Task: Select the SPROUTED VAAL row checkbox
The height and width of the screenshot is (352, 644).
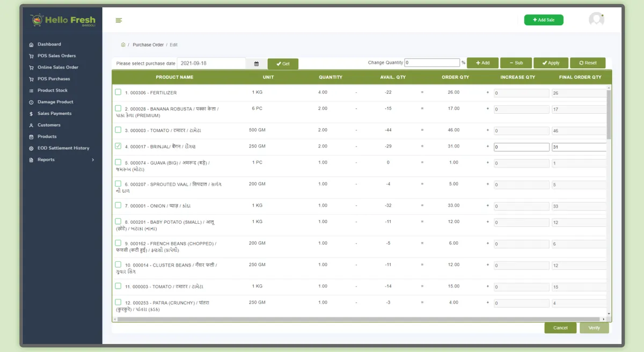Action: (x=118, y=184)
